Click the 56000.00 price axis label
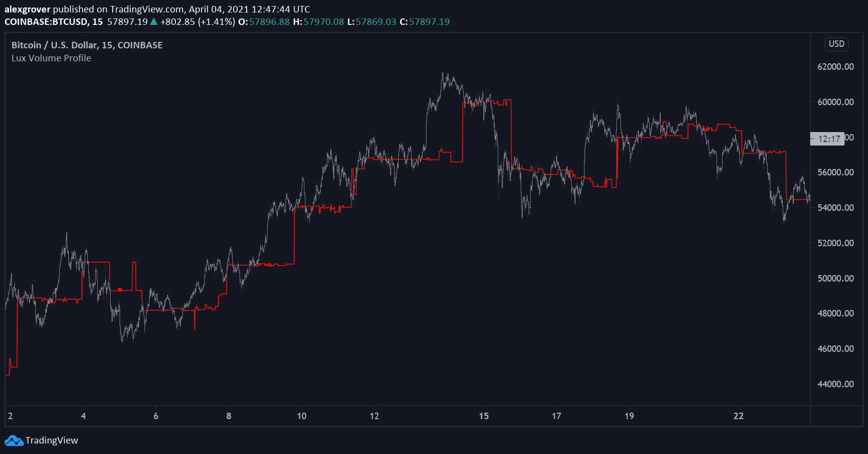 (836, 172)
